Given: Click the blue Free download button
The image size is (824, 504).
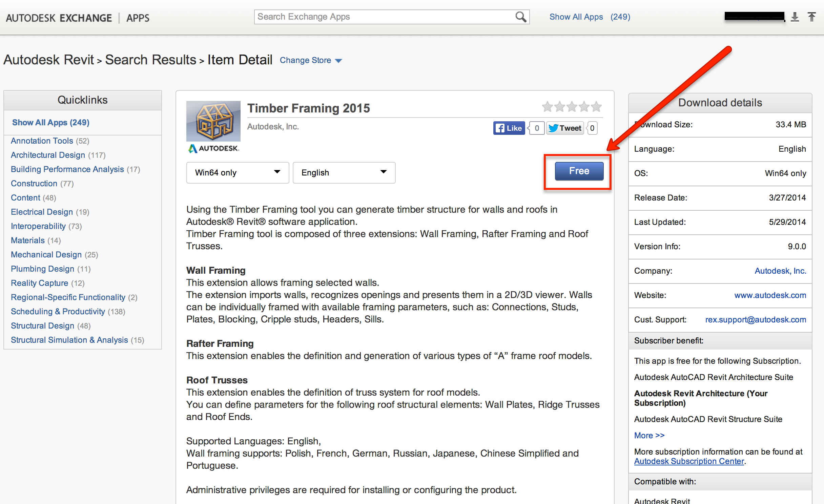Looking at the screenshot, I should point(579,171).
